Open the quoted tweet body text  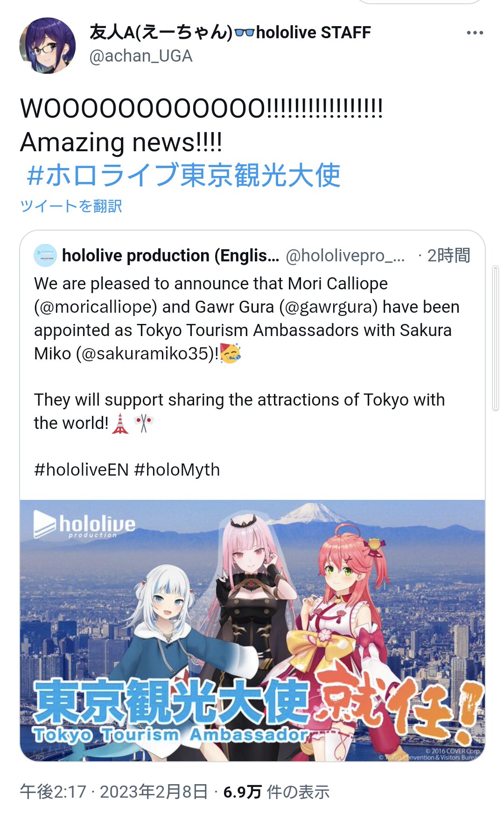click(x=247, y=376)
